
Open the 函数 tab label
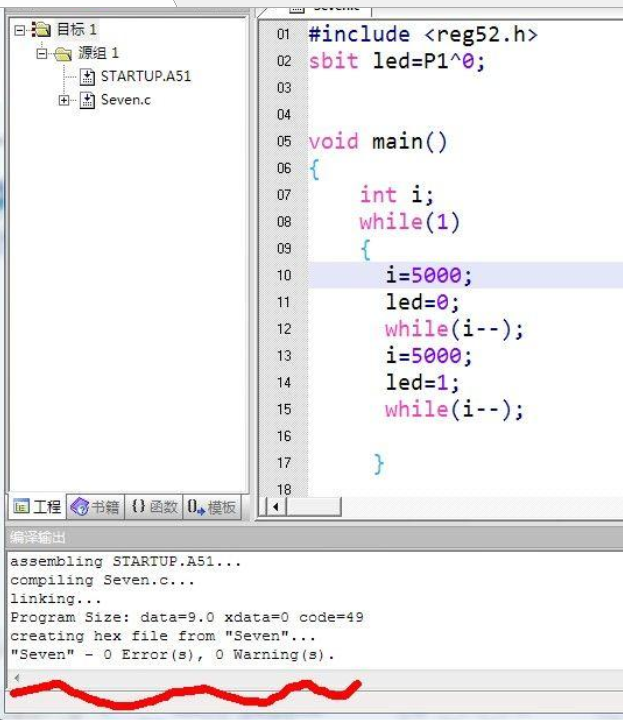pyautogui.click(x=164, y=507)
